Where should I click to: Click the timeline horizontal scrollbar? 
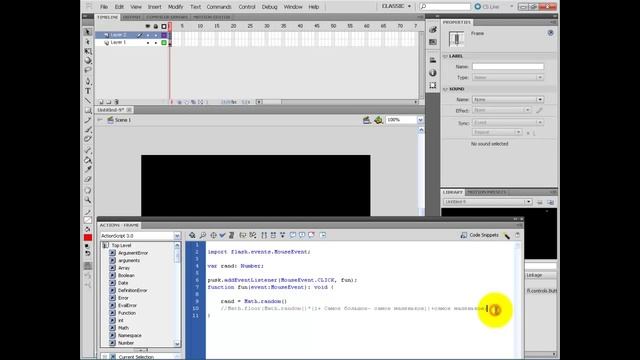point(337,102)
